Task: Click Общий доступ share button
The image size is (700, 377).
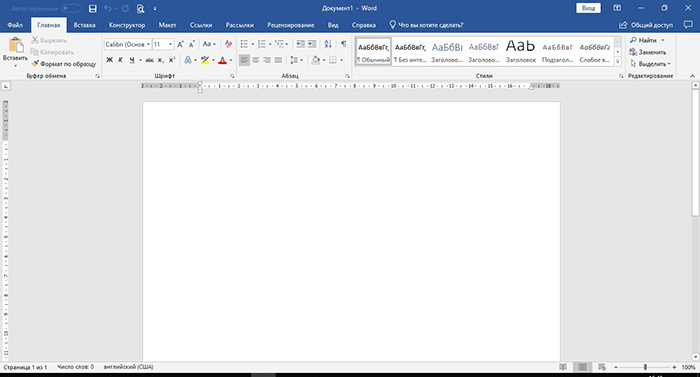Action: pos(646,25)
